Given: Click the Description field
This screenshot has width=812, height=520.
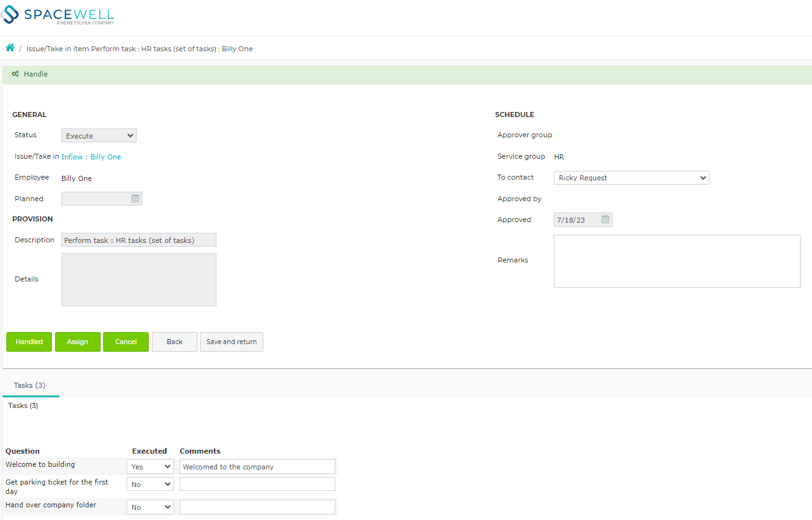Looking at the screenshot, I should [x=139, y=240].
